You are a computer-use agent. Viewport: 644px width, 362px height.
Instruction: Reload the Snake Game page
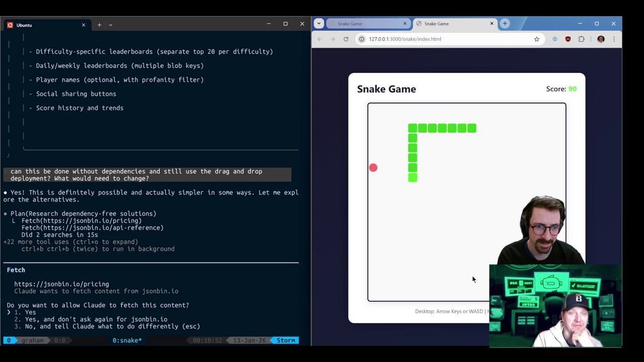[x=346, y=39]
